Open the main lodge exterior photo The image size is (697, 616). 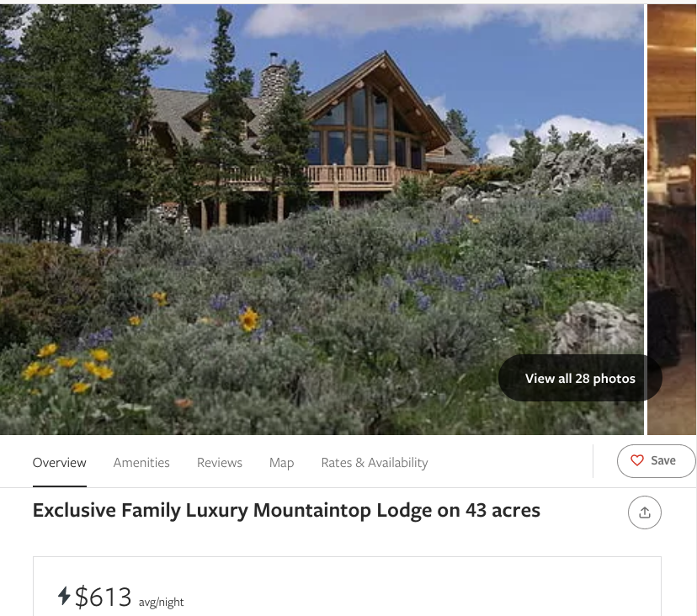pos(322,220)
